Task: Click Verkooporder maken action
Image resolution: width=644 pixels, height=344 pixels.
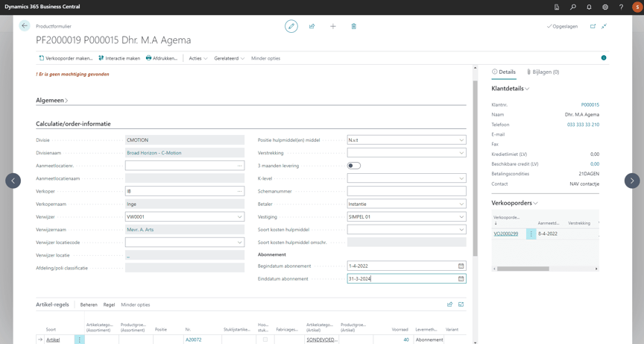Action: click(66, 58)
